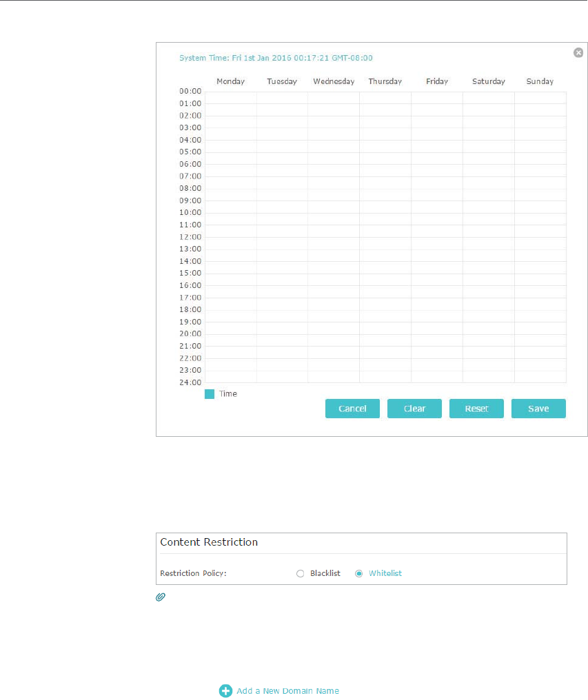The image size is (588, 700).
Task: Click the 06:00 row label
Action: tap(190, 164)
